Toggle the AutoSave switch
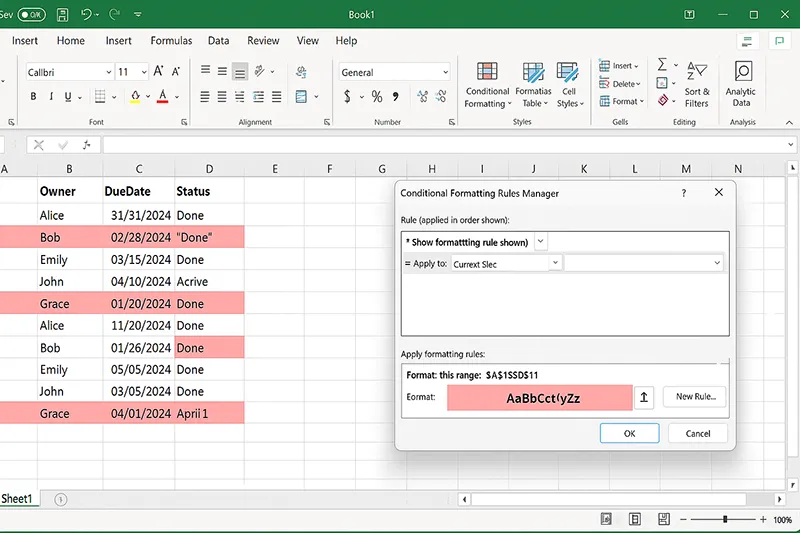 [x=32, y=14]
